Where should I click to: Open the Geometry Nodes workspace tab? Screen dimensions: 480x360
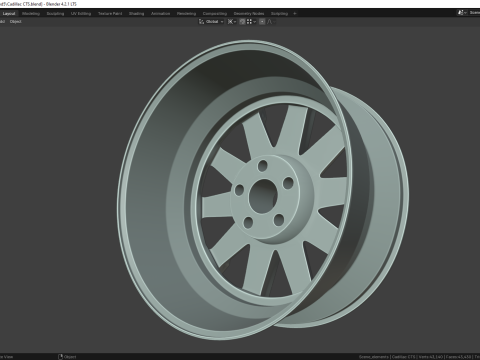(249, 14)
